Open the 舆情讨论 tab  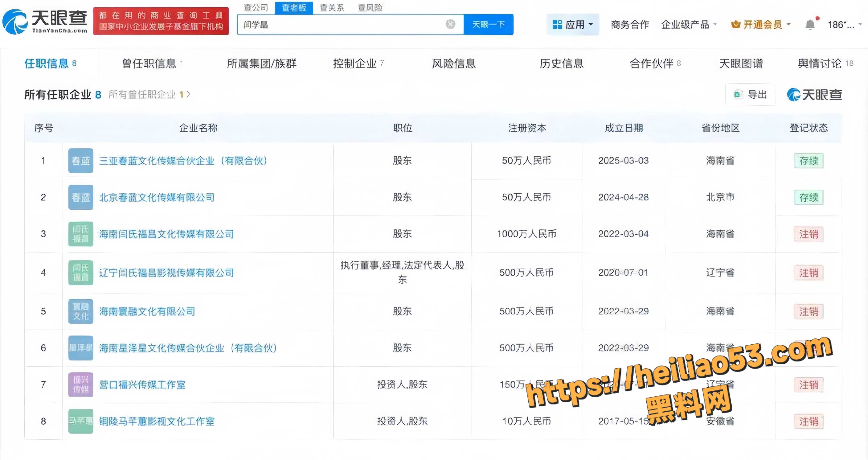pos(825,63)
